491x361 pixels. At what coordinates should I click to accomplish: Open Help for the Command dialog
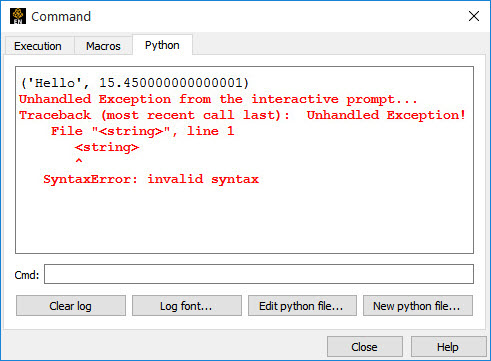[448, 347]
